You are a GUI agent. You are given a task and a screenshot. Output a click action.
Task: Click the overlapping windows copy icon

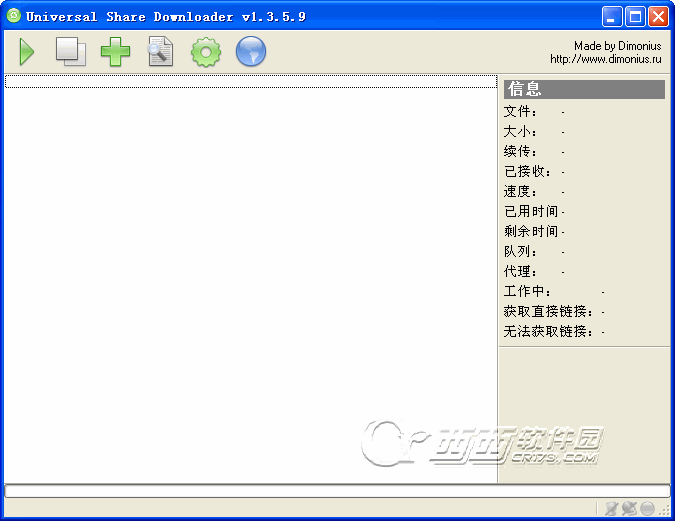71,52
